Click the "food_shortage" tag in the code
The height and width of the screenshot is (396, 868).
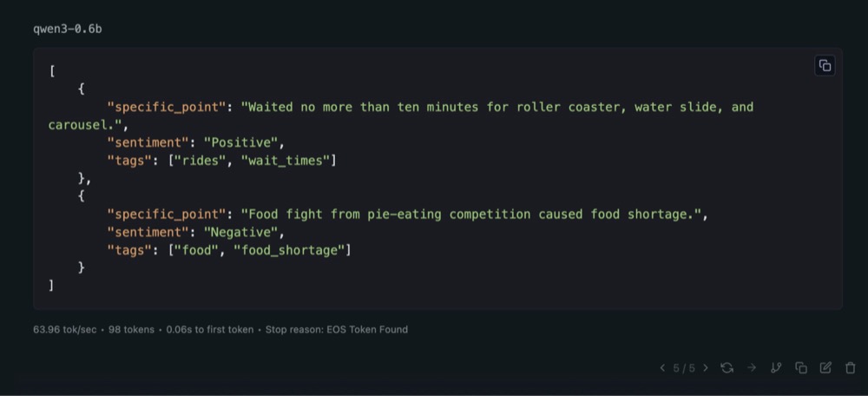pyautogui.click(x=292, y=250)
